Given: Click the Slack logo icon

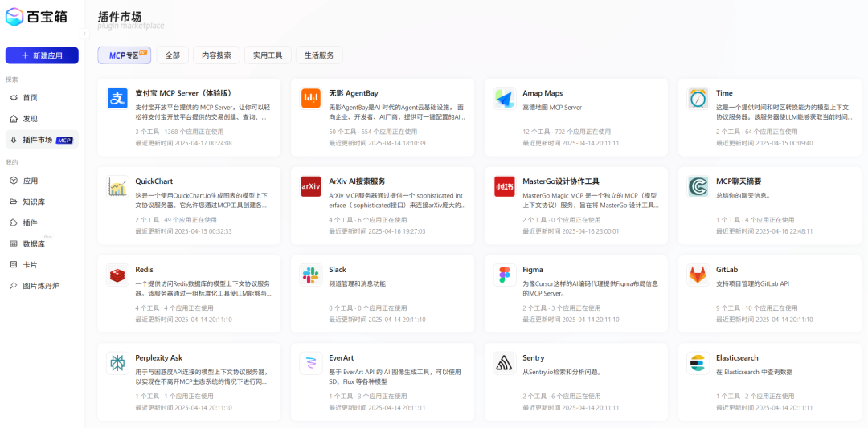Looking at the screenshot, I should click(311, 275).
